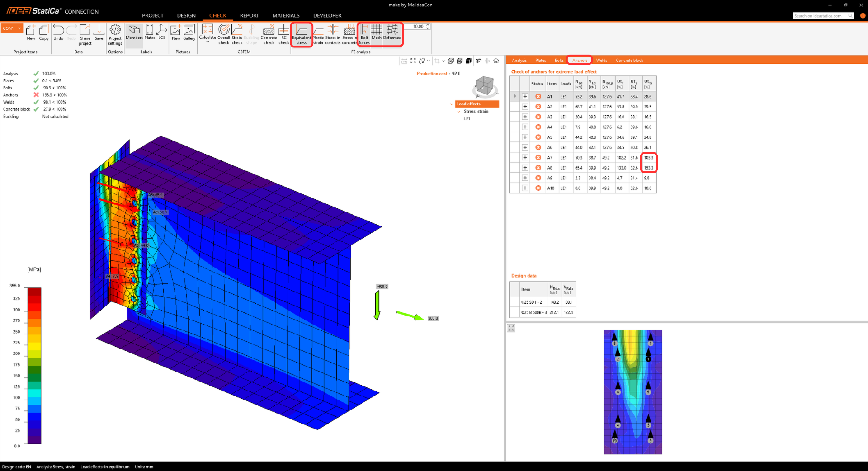Expand details for anchor A10 row
This screenshot has width=868, height=471.
coord(525,188)
